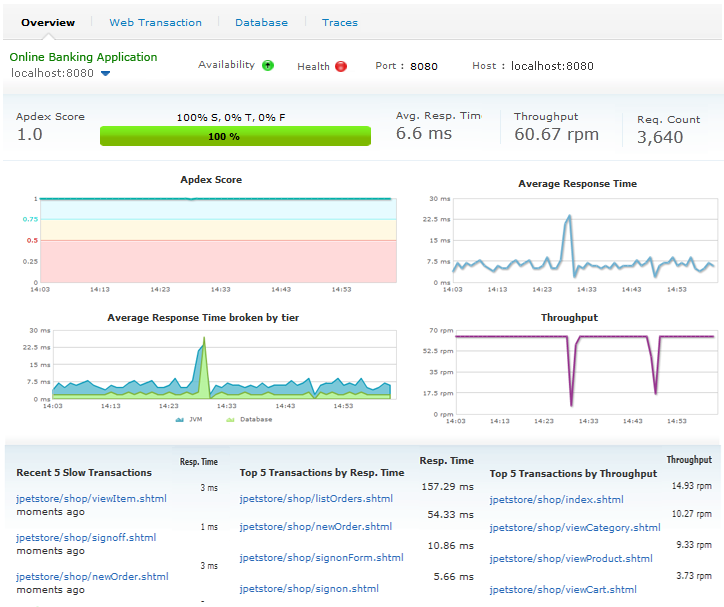Open jpetstore/shop/viewProduct.shtml transaction
Image resolution: width=724 pixels, height=607 pixels.
point(571,559)
